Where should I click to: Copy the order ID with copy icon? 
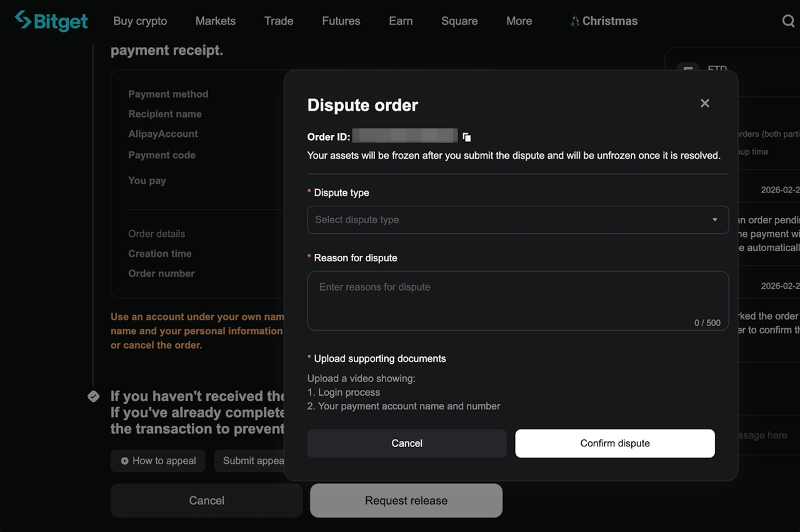[x=467, y=137]
